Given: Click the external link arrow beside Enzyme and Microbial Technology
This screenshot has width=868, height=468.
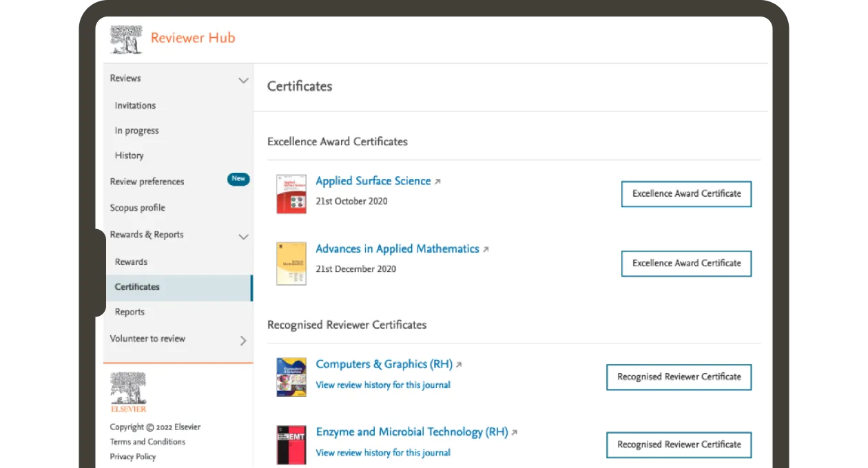Looking at the screenshot, I should coord(513,432).
